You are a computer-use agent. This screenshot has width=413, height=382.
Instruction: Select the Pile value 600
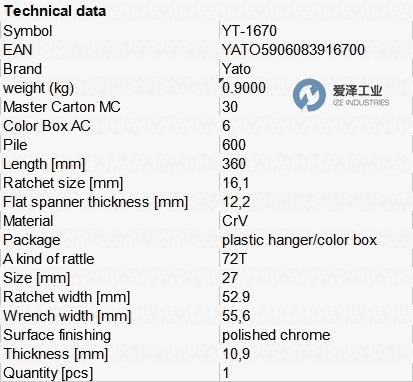tap(234, 145)
